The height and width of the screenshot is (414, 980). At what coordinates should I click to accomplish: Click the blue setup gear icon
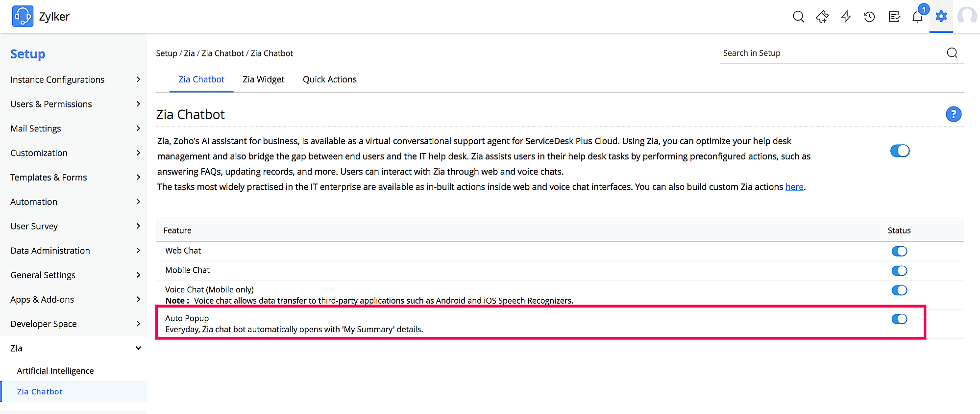click(941, 16)
